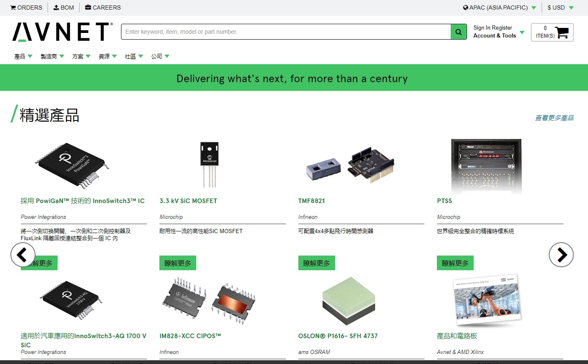Open the 方案 menu
Image resolution: width=588 pixels, height=364 pixels.
click(81, 56)
